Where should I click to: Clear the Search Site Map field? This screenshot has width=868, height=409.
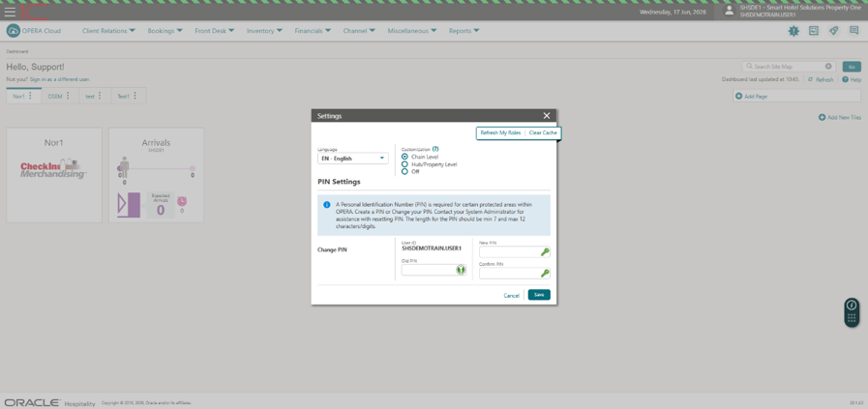[x=828, y=67]
